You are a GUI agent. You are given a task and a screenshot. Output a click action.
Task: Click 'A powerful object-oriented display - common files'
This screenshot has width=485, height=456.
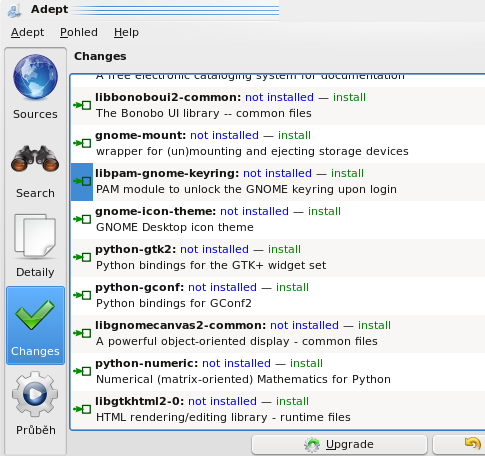(x=237, y=341)
